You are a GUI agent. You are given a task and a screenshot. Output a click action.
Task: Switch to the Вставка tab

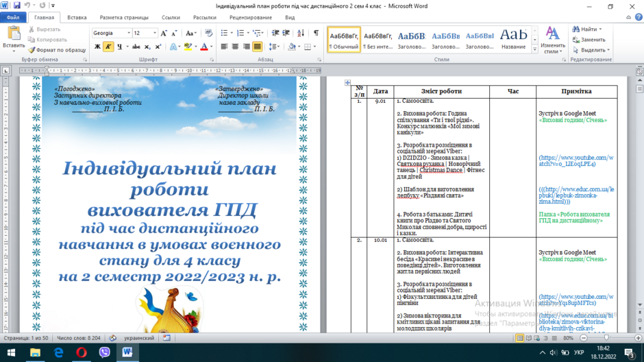(77, 17)
